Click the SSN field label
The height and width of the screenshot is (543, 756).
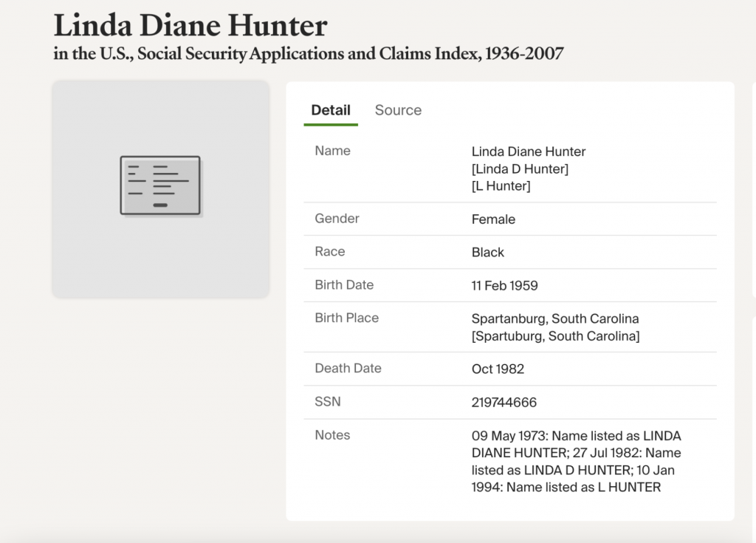click(328, 402)
